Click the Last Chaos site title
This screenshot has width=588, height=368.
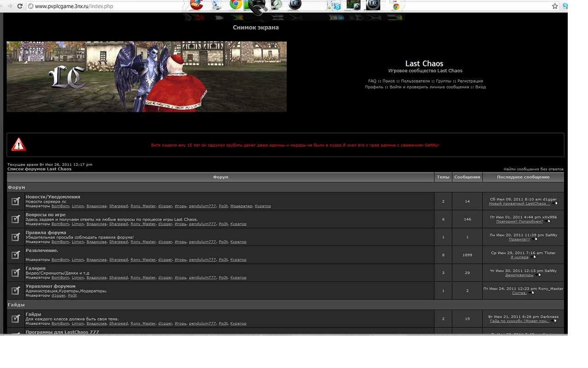(424, 64)
